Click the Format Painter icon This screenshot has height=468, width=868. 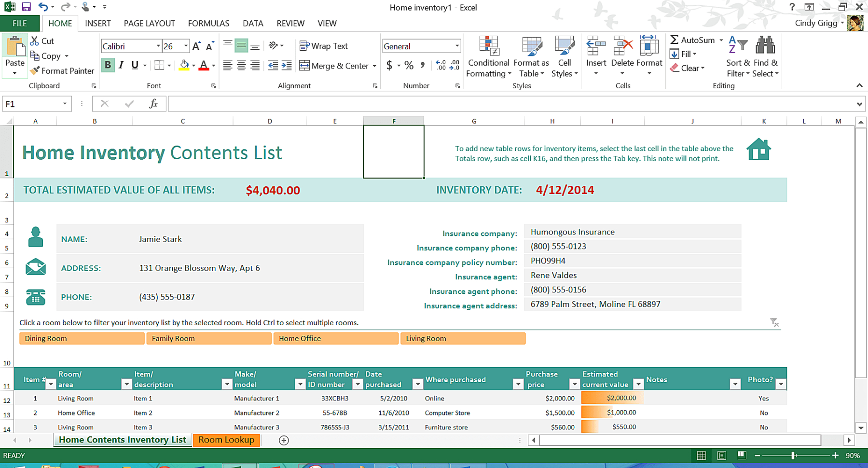coord(34,71)
